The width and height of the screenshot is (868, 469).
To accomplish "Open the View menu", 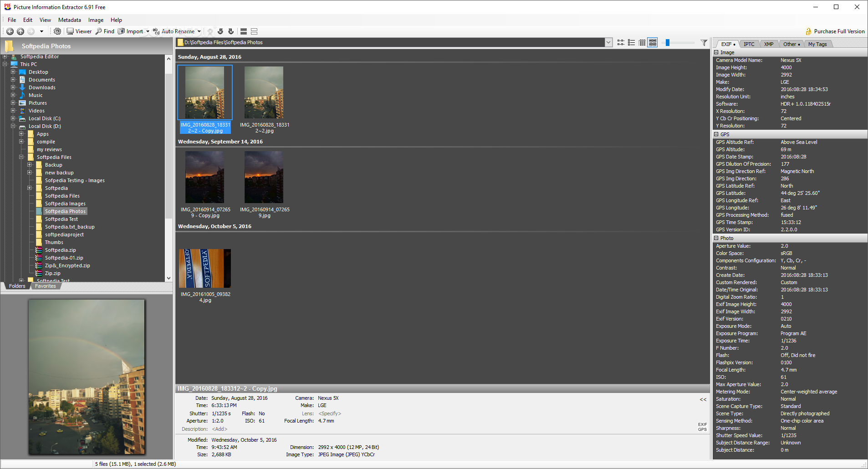I will click(x=45, y=20).
